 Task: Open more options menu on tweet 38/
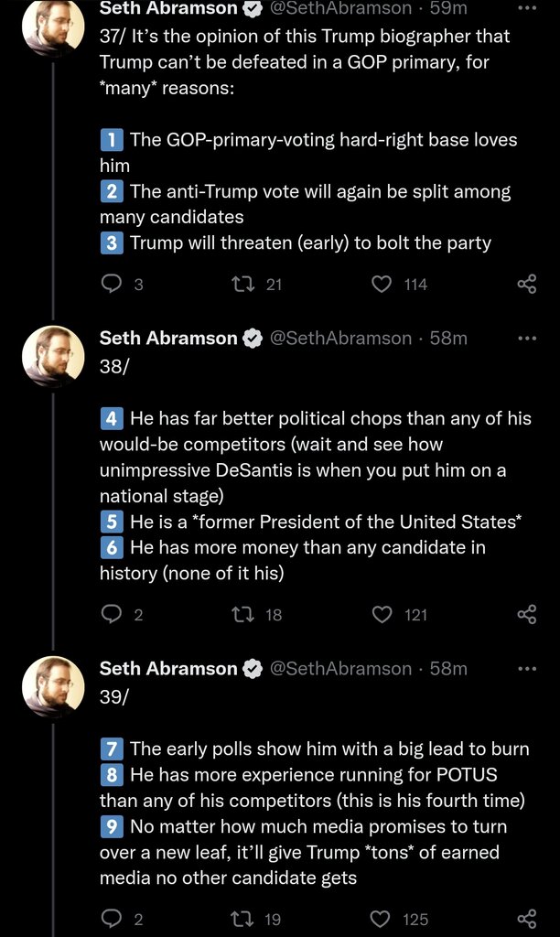[526, 338]
